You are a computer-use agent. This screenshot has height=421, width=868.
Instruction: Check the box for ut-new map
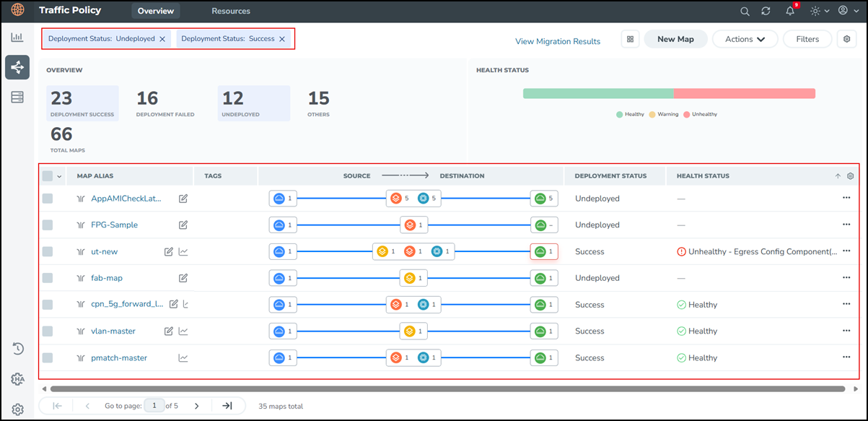(48, 251)
